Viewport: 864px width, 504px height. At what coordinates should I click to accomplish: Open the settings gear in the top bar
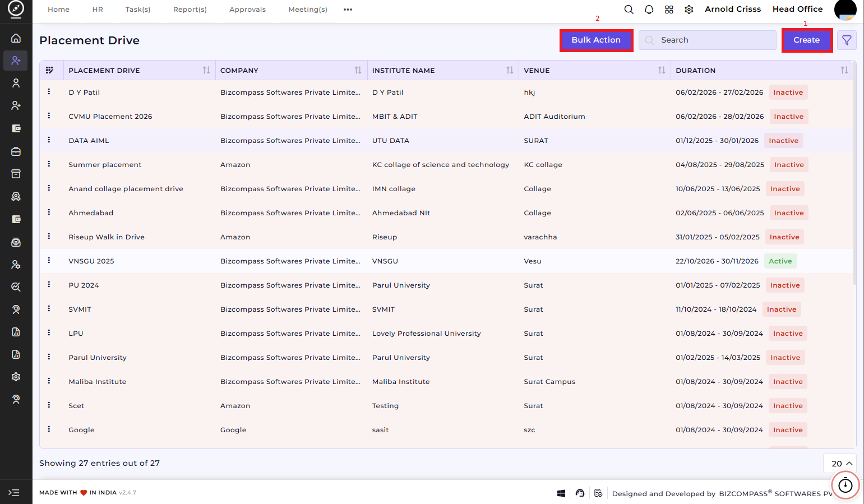689,10
